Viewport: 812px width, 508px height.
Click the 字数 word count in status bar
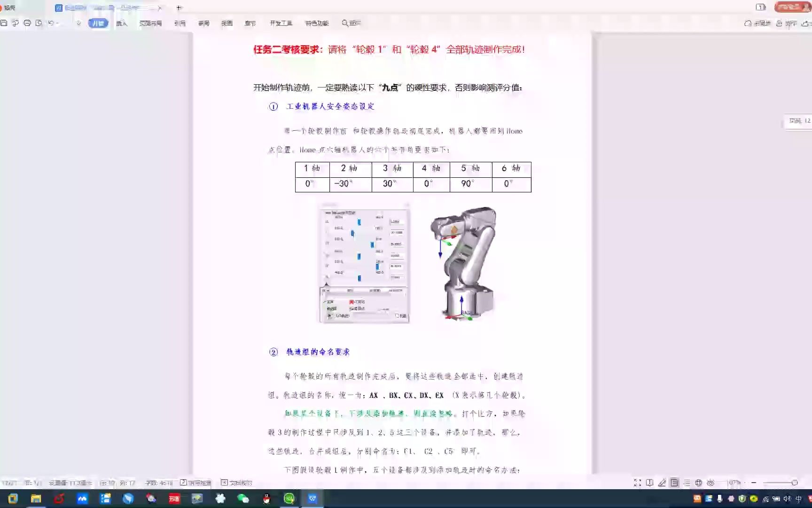point(159,483)
